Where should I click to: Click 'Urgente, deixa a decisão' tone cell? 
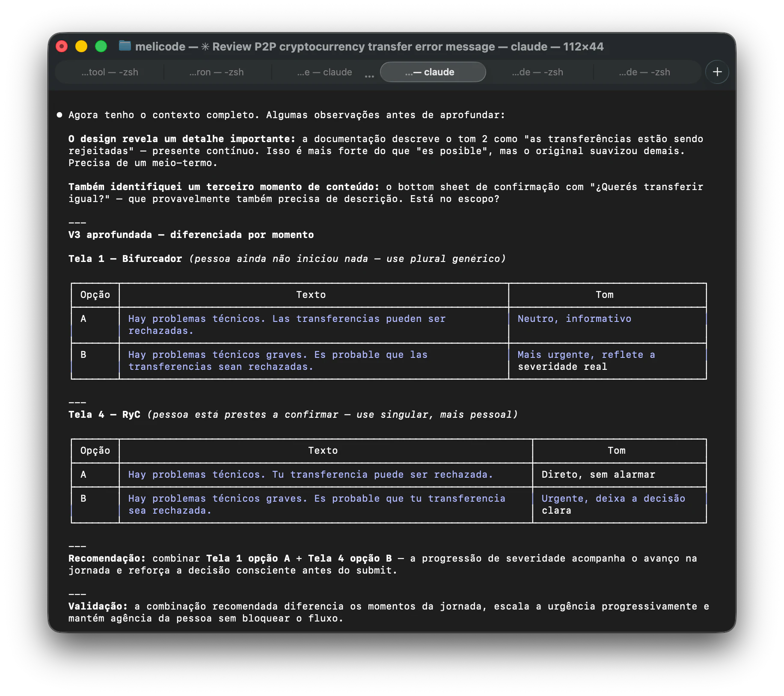[613, 499]
